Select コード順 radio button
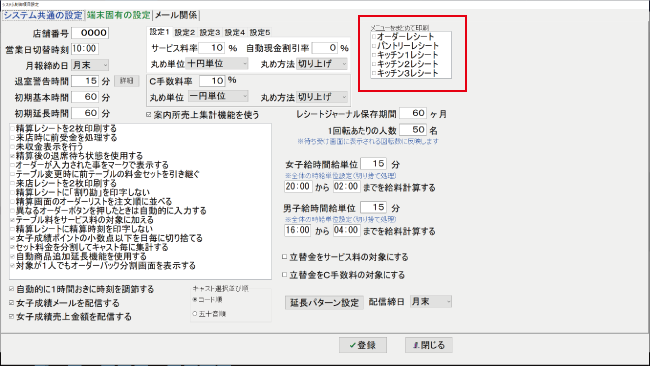Screen dimensions: 650x366 click(195, 299)
